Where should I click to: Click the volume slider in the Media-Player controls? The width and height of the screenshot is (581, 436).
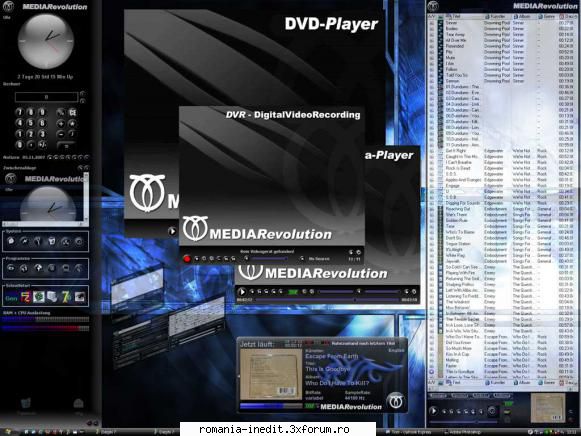click(382, 292)
